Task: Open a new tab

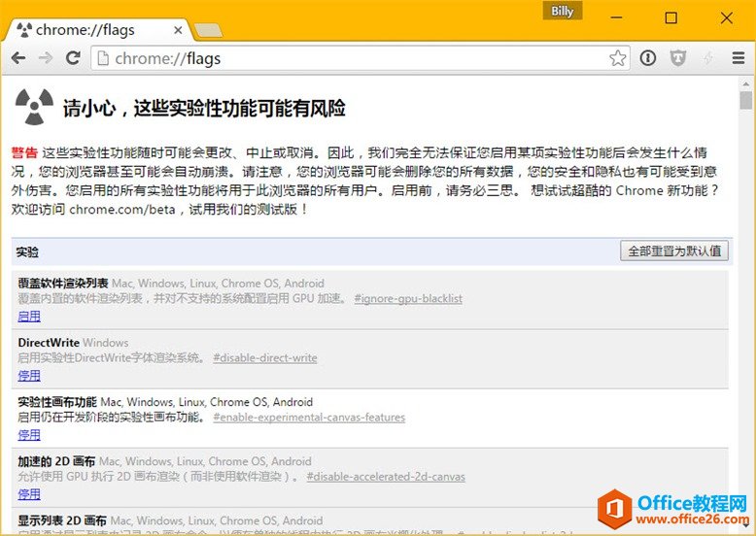Action: coord(208,30)
